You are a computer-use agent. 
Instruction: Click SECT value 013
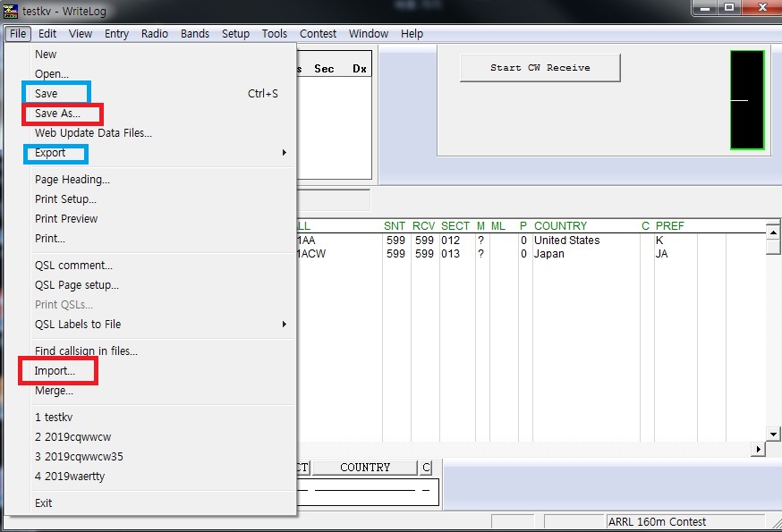coord(450,254)
